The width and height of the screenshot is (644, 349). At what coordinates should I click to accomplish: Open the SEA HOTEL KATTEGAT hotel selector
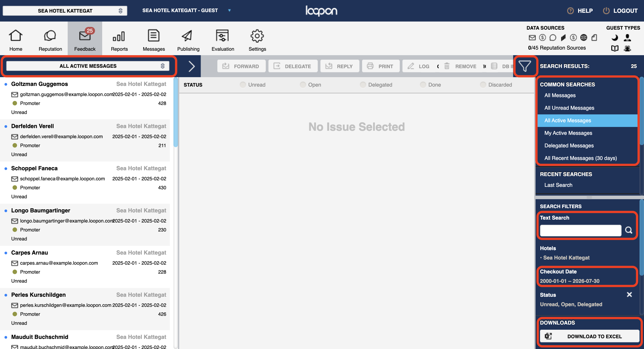click(65, 11)
